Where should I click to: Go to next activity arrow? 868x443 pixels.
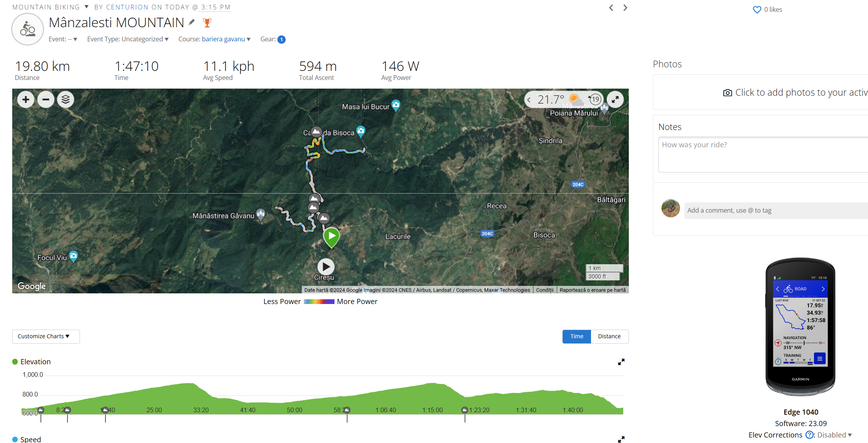pos(625,8)
